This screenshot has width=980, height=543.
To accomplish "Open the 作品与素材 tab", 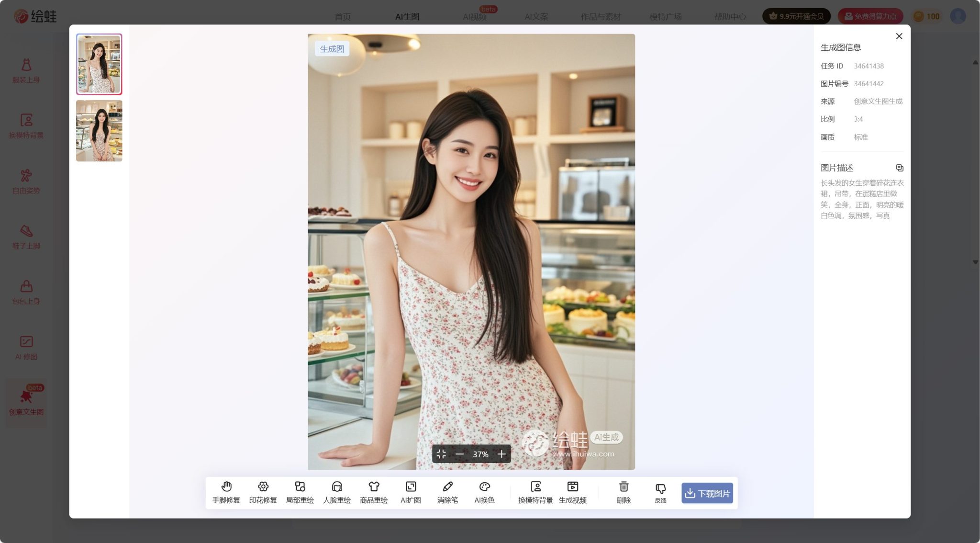I will click(x=601, y=17).
